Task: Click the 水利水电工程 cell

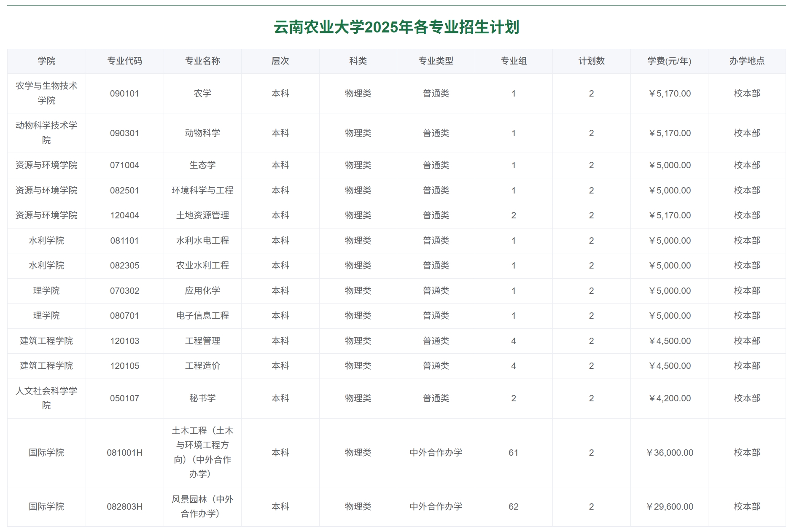Action: coord(202,241)
